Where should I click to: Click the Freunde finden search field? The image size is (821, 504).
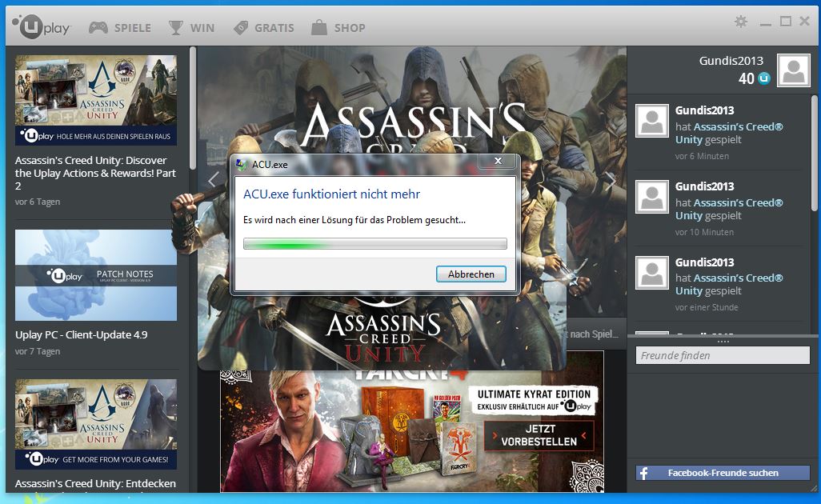coord(723,355)
